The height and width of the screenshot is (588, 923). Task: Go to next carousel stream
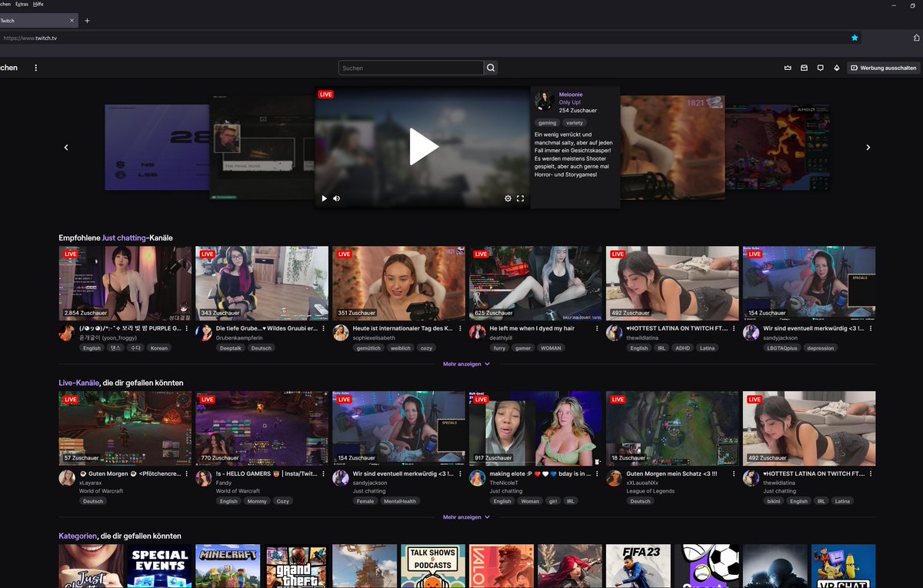[x=868, y=147]
